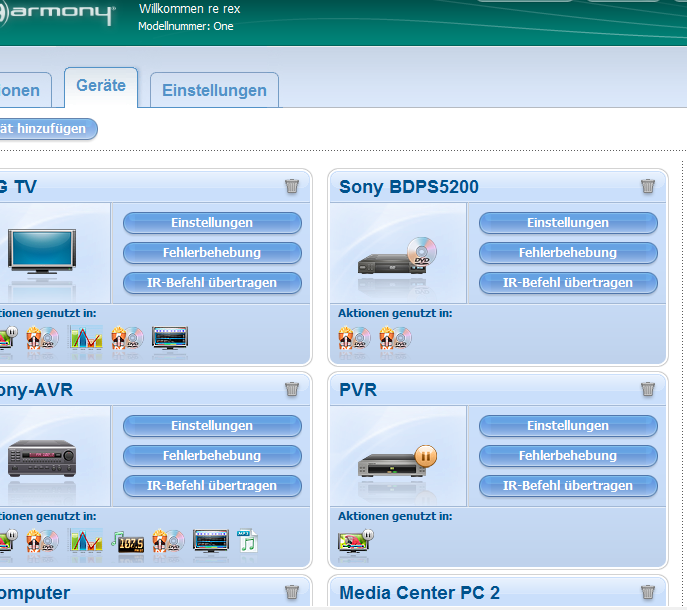The image size is (687, 611).
Task: Click the Harmony logo in the header
Action: coord(57,14)
